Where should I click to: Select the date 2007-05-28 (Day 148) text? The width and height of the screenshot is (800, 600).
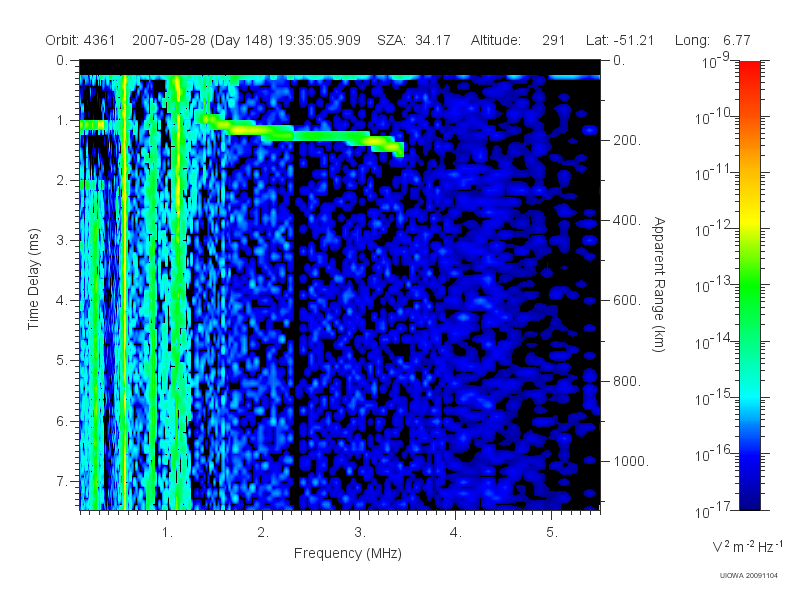(x=203, y=40)
